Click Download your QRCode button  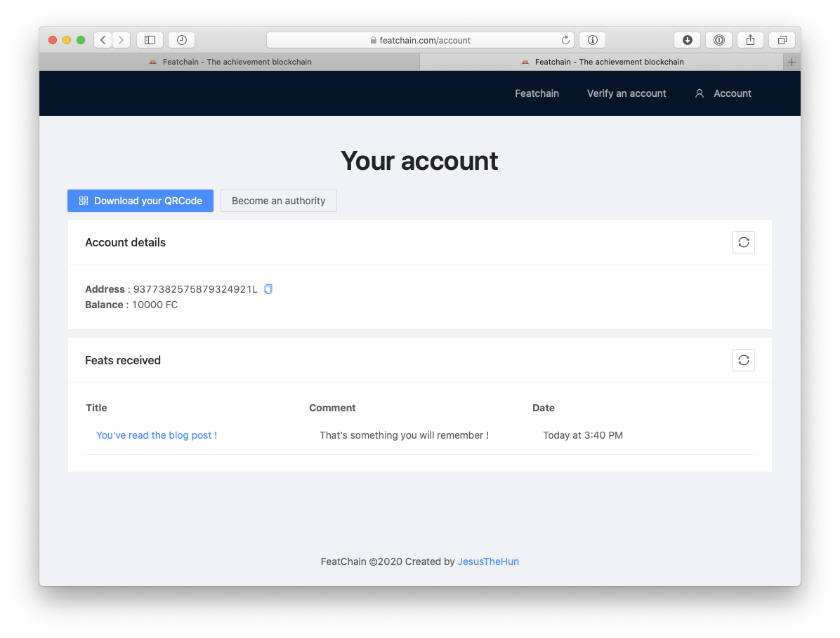click(140, 201)
